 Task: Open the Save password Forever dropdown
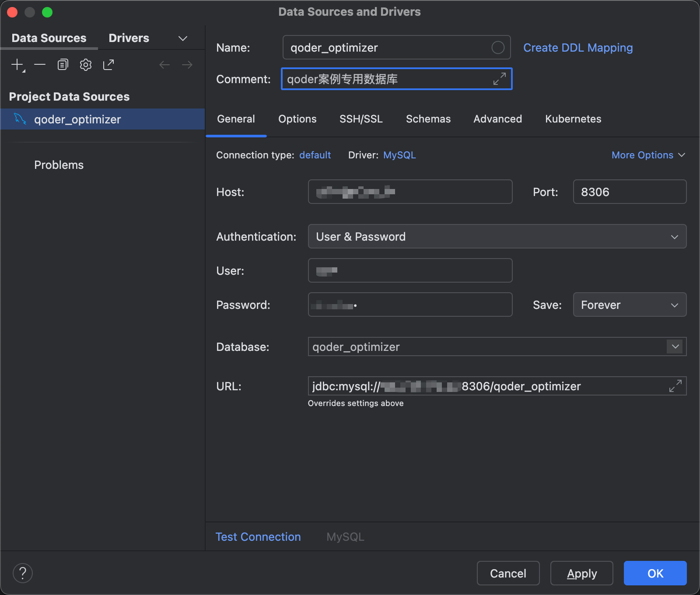point(629,305)
